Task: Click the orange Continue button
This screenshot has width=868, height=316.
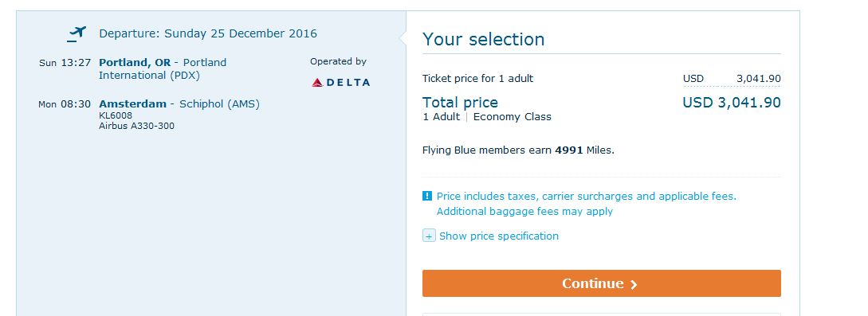Action: click(601, 283)
